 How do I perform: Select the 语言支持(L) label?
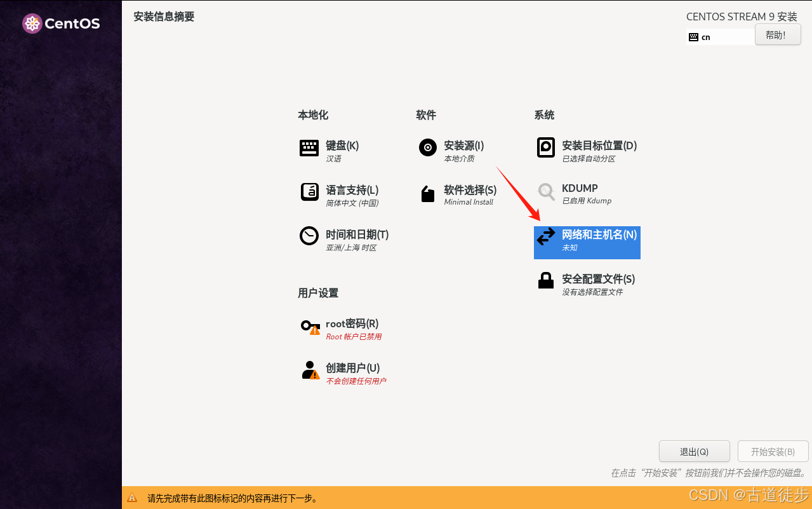(352, 190)
